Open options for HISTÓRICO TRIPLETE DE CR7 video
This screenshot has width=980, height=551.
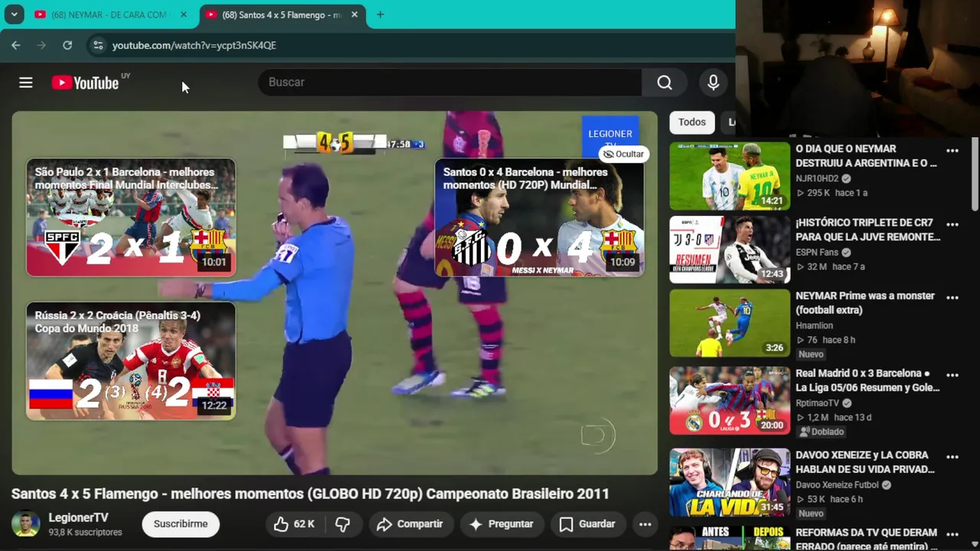(952, 225)
